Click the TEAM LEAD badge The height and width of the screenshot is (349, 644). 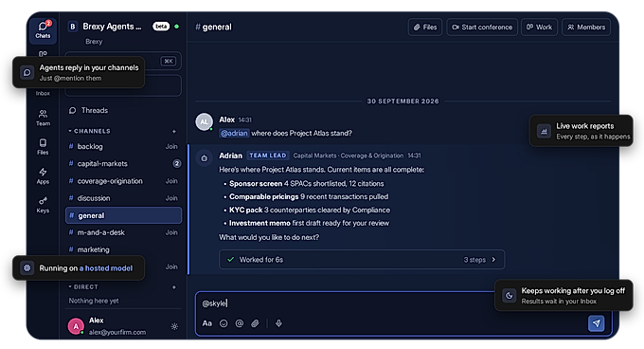268,156
